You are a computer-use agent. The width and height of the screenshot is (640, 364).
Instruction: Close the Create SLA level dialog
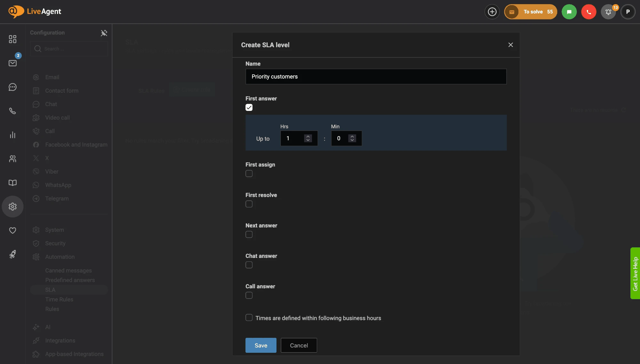tap(511, 45)
